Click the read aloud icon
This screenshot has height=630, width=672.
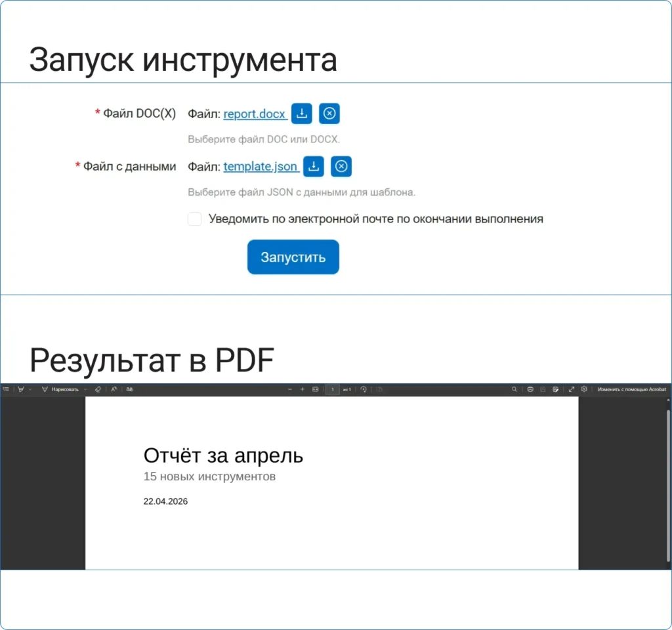click(114, 390)
